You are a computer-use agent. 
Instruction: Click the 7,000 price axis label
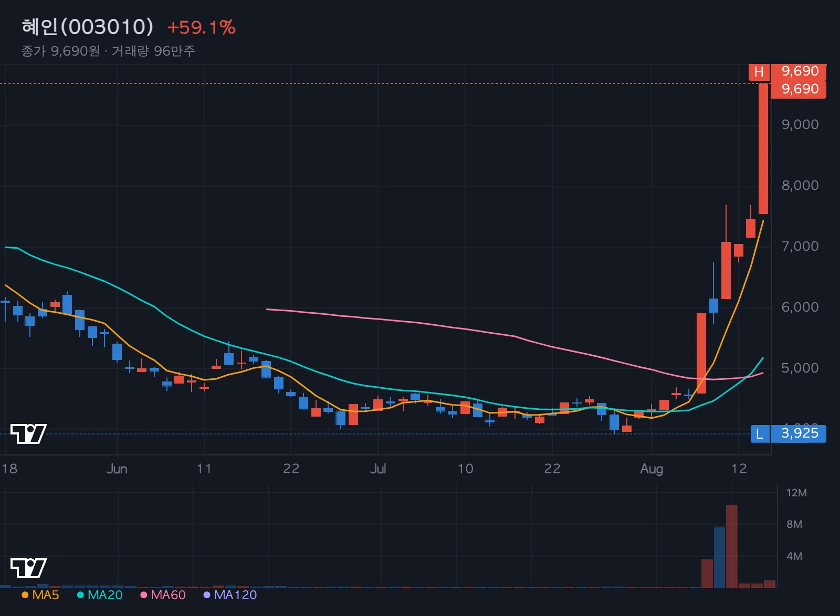800,246
